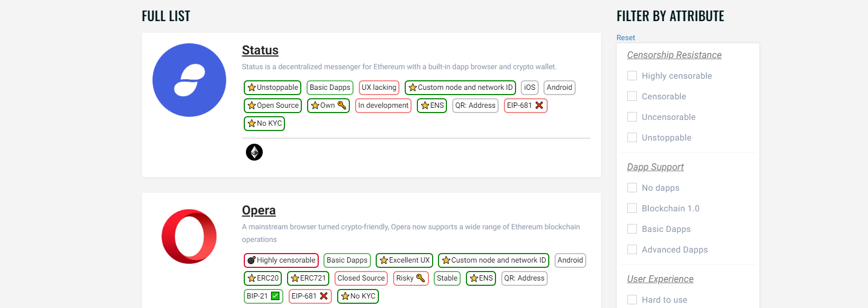Viewport: 868px width, 308px height.
Task: Click the Closed Source tag on Opera
Action: point(361,278)
